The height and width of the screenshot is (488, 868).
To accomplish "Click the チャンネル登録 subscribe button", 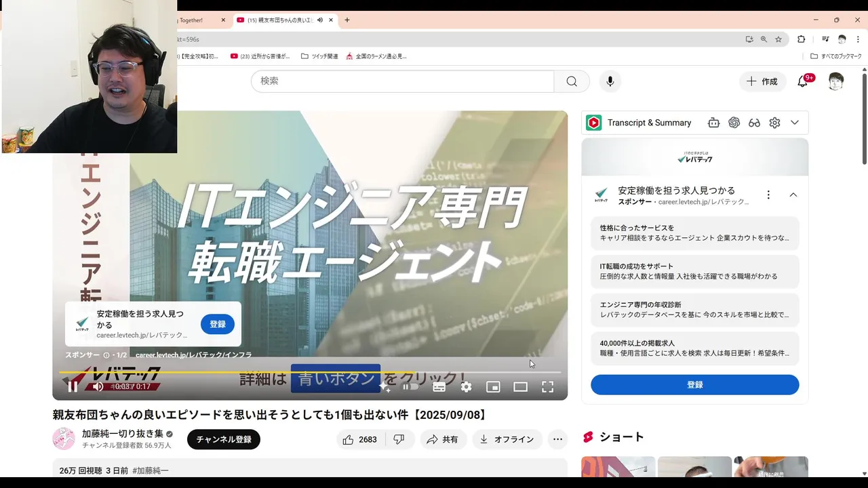I will (224, 439).
